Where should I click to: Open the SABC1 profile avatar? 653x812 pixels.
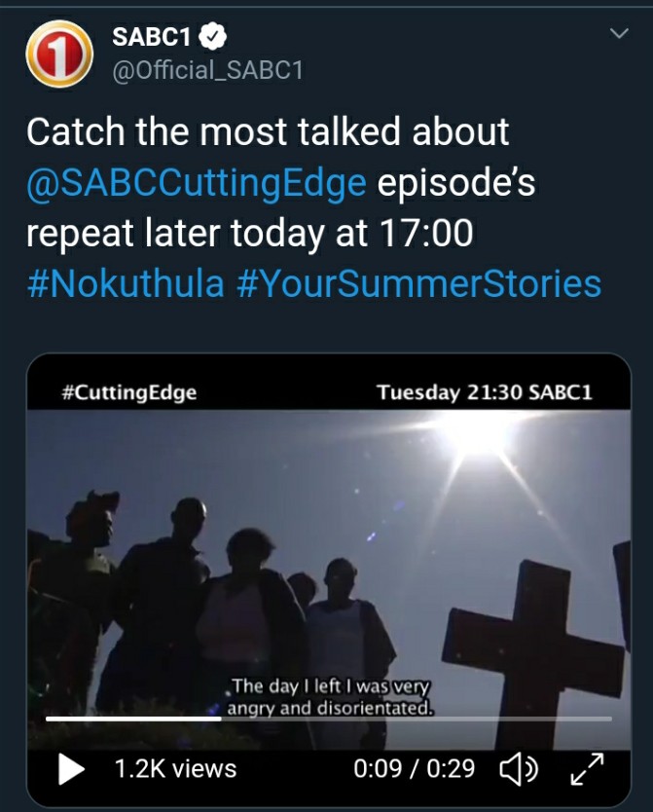(59, 54)
